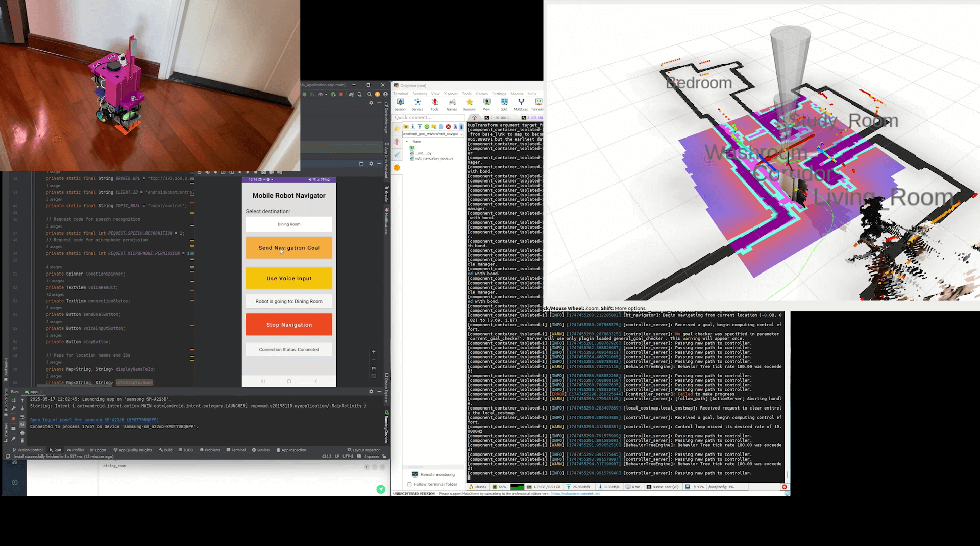This screenshot has width=980, height=546.
Task: Click the upload arrow icon in SFTP toolbar
Action: (420, 127)
